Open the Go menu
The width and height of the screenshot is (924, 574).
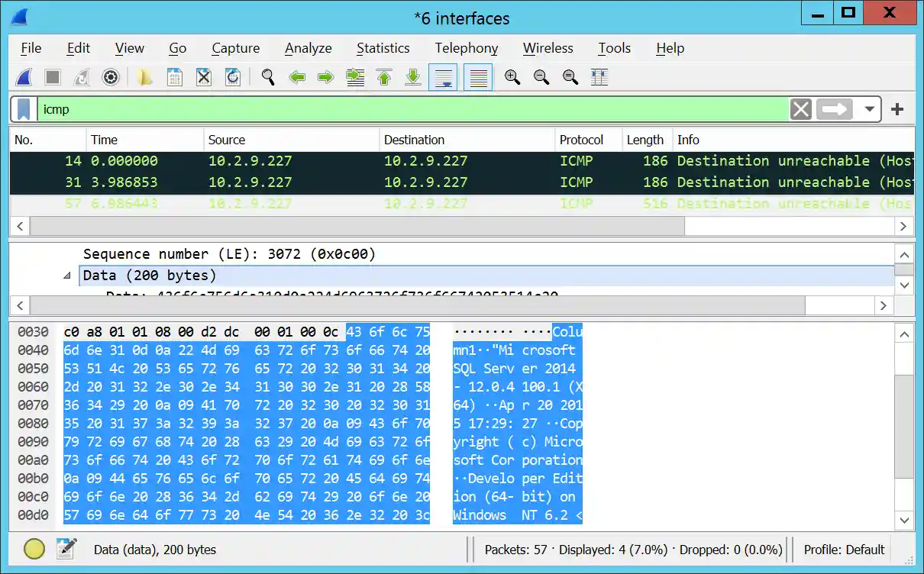[178, 48]
